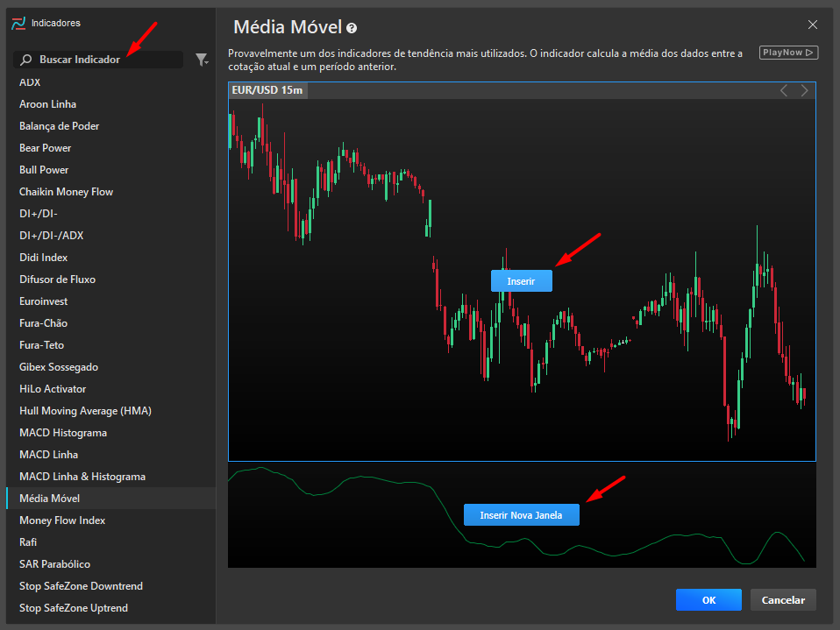Click the Inserir button on chart
Screen dimensions: 840x630
(x=521, y=281)
